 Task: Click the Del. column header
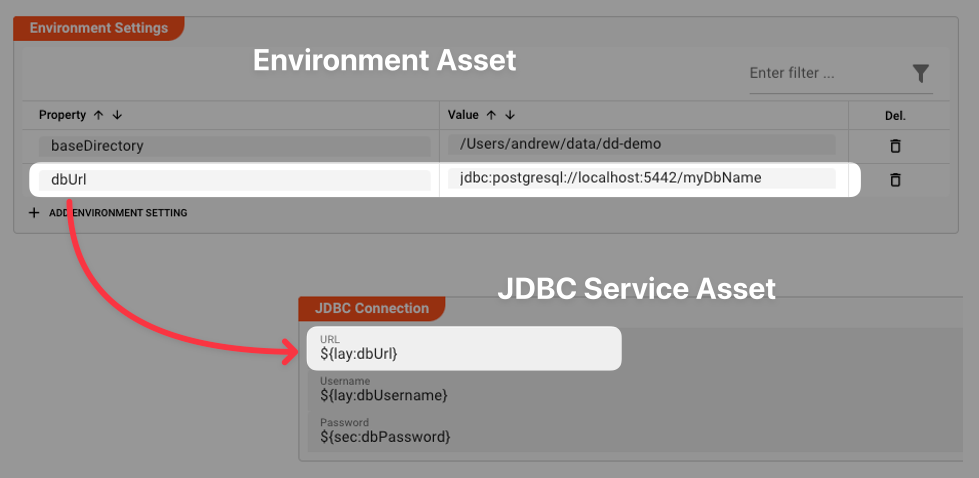coord(895,115)
